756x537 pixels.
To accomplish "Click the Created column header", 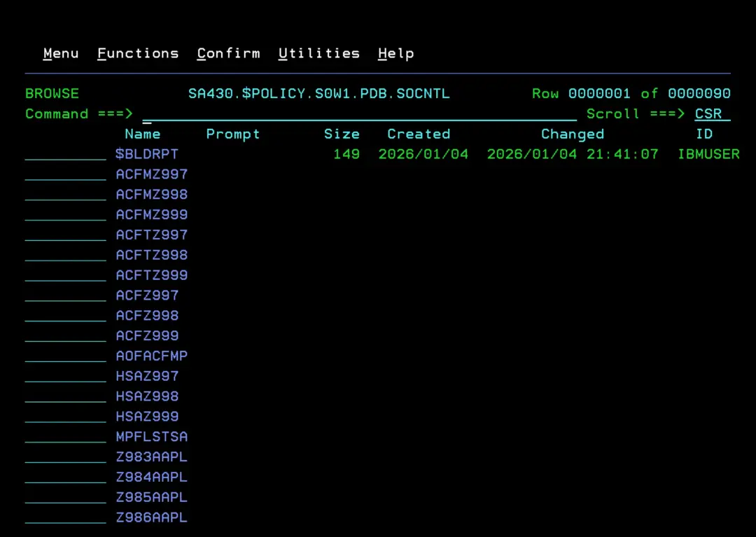I will coord(419,134).
